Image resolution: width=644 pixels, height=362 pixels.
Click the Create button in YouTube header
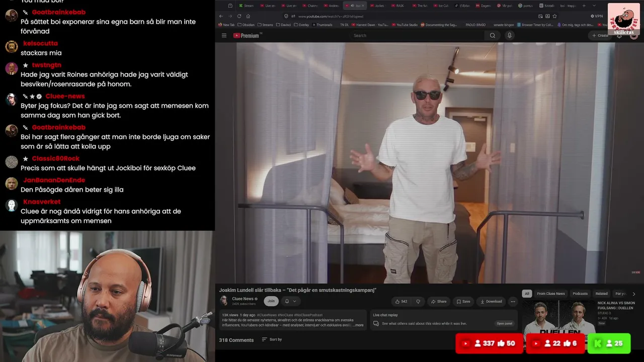click(x=600, y=36)
